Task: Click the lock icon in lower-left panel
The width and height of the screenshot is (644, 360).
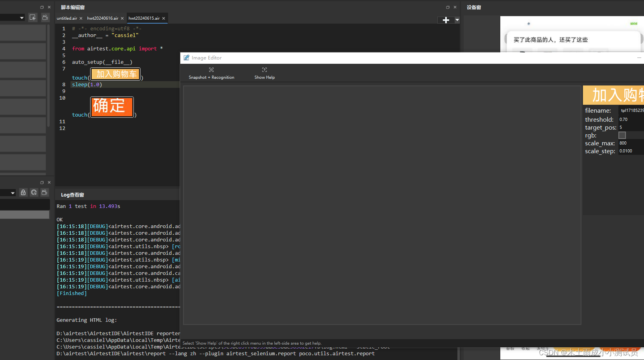Action: pyautogui.click(x=23, y=192)
